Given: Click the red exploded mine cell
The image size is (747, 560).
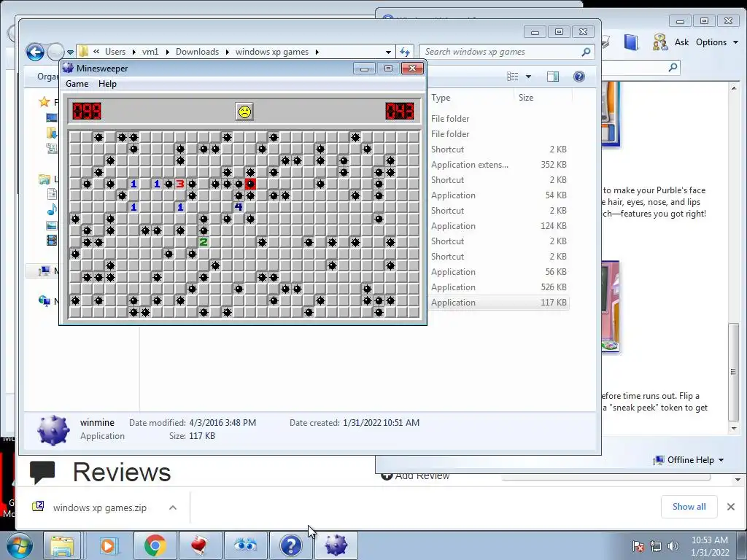Looking at the screenshot, I should (x=250, y=184).
